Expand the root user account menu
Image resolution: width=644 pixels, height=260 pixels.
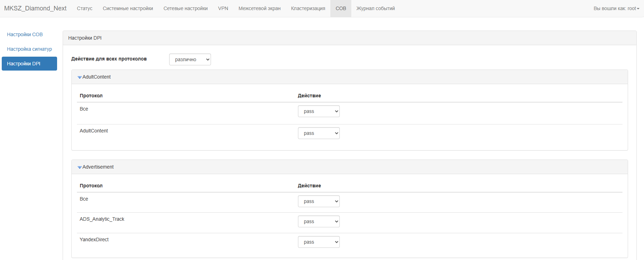(x=616, y=8)
